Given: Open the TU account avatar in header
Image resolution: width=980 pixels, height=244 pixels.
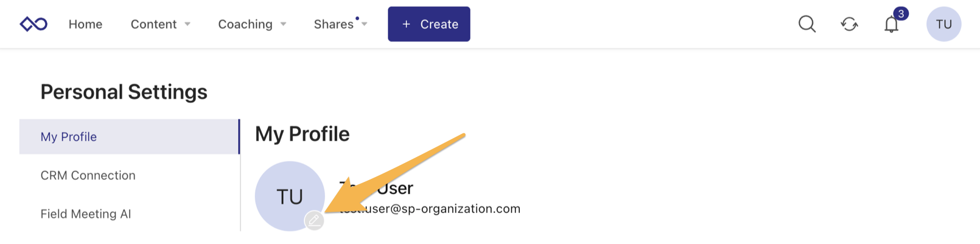Looking at the screenshot, I should point(943,24).
